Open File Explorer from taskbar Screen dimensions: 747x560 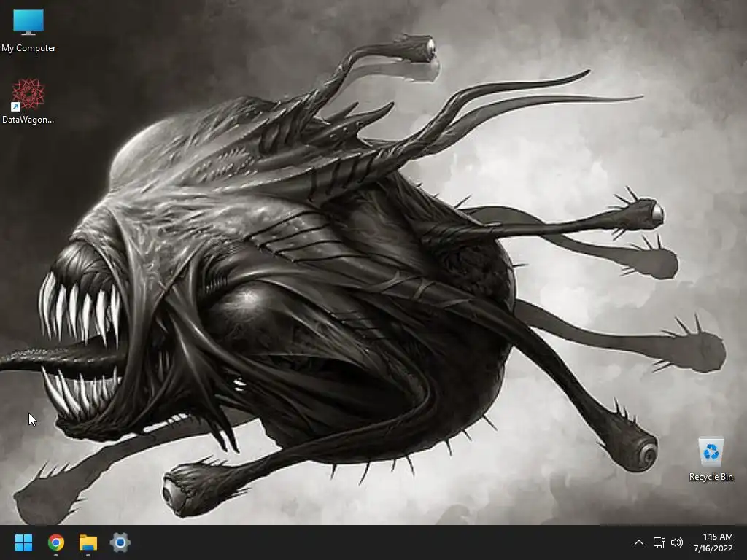coord(88,542)
